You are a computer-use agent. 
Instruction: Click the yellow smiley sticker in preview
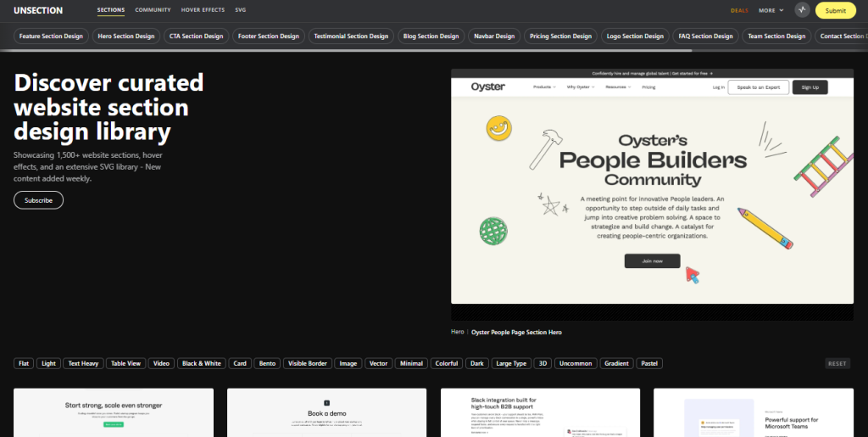pyautogui.click(x=498, y=128)
